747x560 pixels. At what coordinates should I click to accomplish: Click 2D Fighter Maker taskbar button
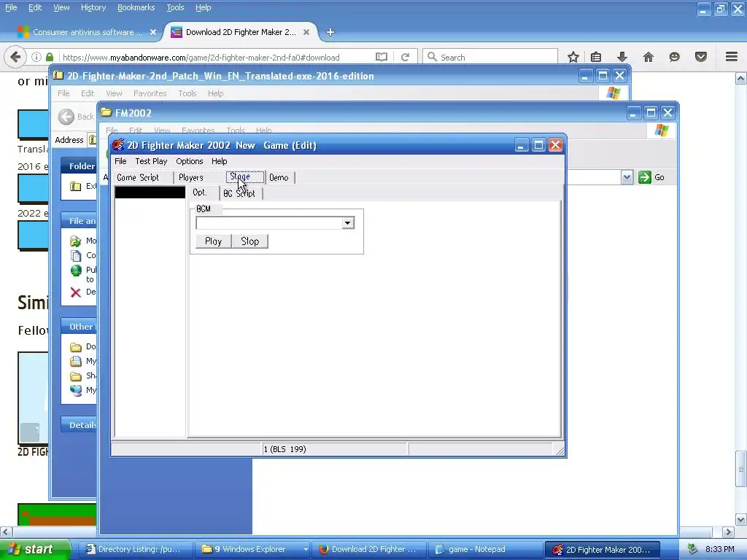[603, 549]
